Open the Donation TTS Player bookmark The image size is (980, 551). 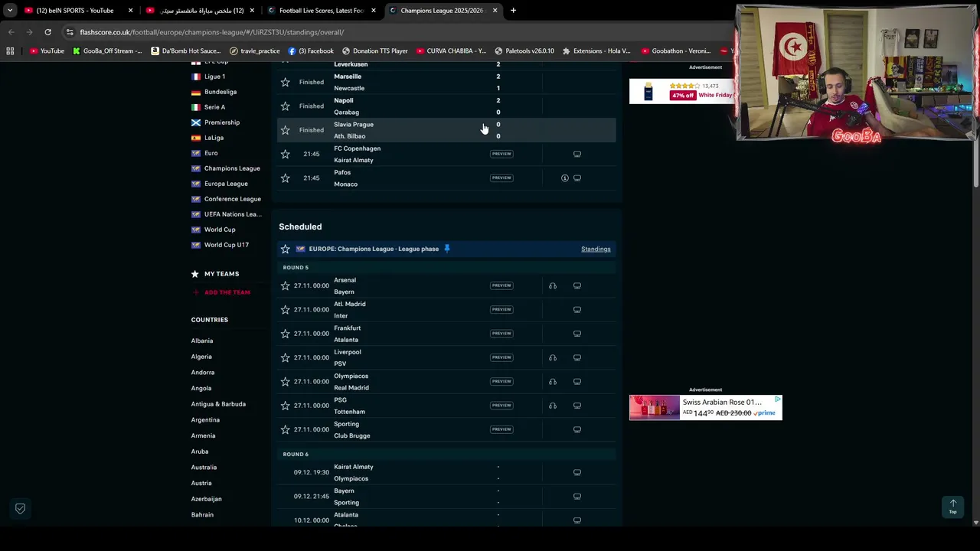pyautogui.click(x=374, y=51)
